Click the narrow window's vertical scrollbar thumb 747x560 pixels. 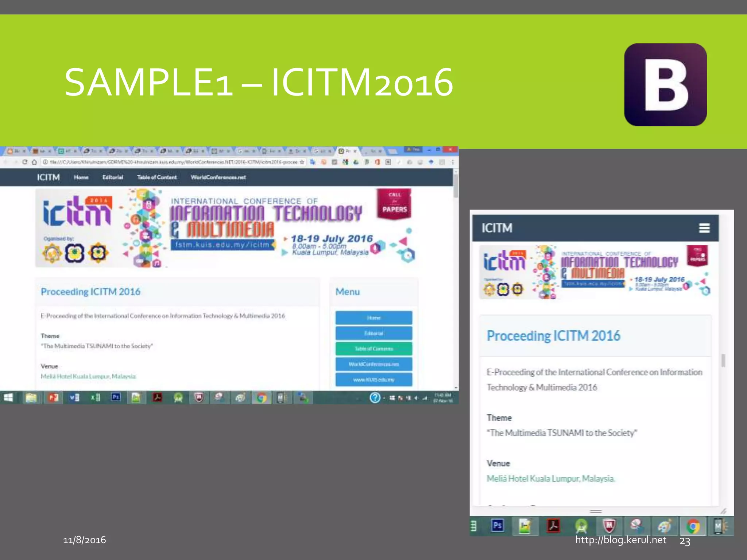tap(723, 361)
